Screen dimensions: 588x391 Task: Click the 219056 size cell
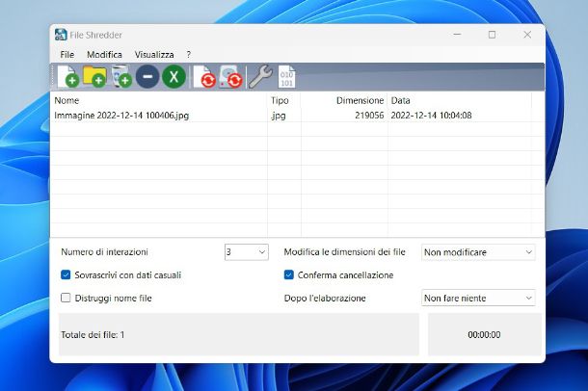tap(369, 116)
